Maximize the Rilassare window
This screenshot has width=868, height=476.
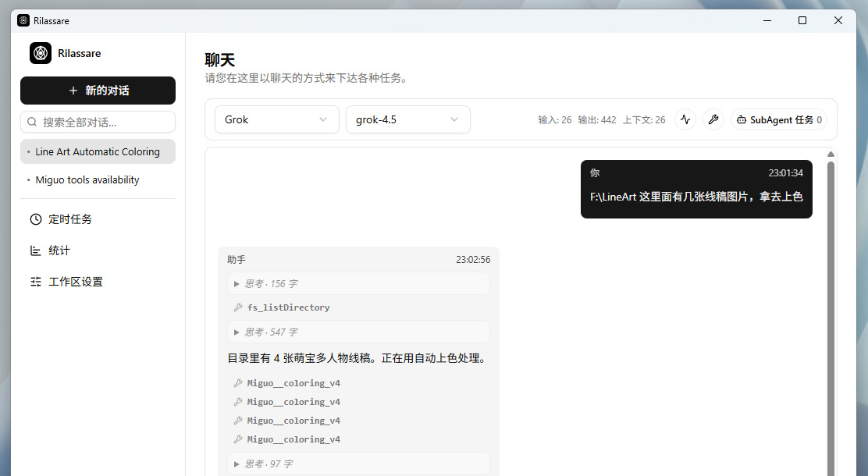pyautogui.click(x=802, y=20)
